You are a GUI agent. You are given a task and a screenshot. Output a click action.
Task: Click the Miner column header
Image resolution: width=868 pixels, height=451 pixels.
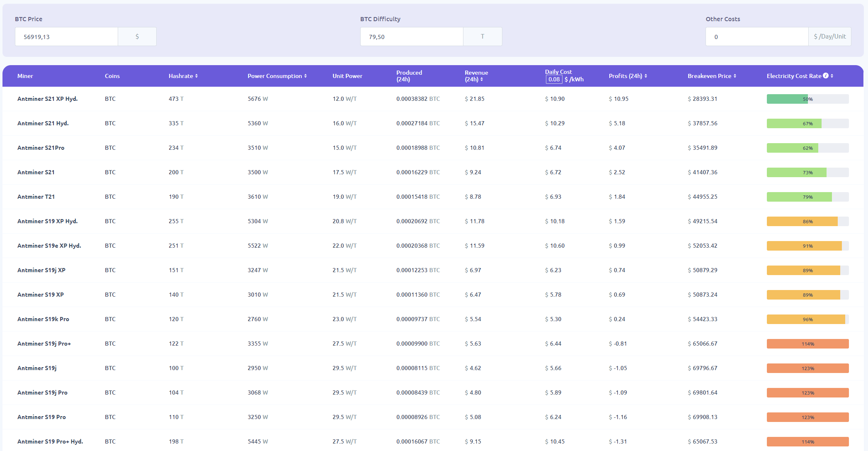click(25, 76)
